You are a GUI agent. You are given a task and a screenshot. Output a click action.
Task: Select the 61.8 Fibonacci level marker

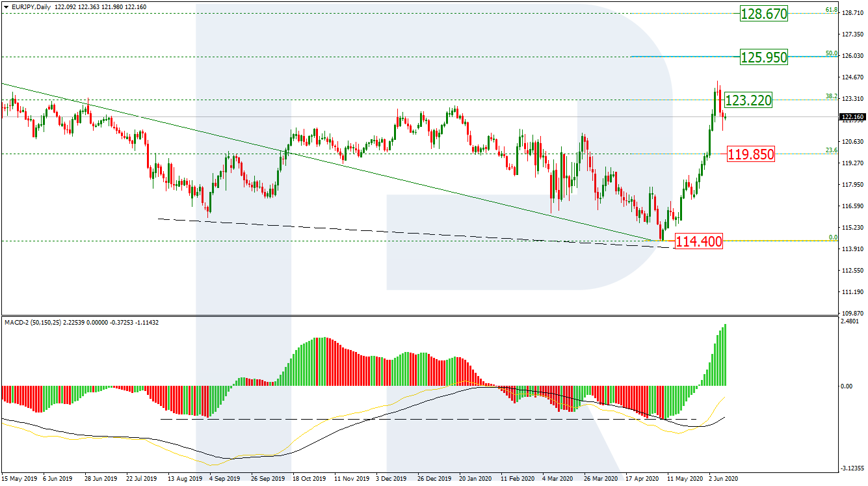(830, 10)
